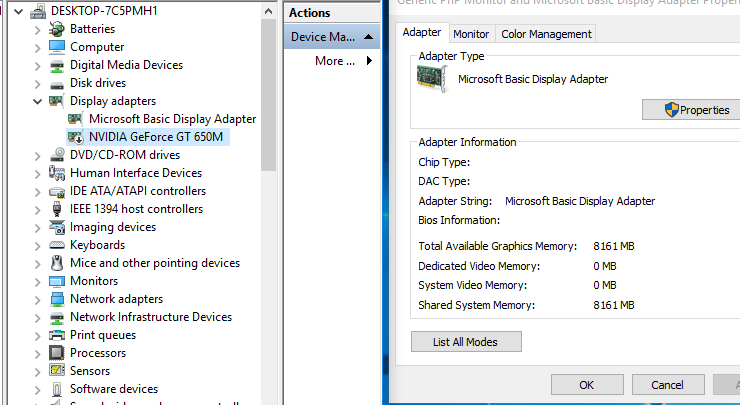Click the device tree scroll up arrow
This screenshot has height=405, width=740.
[x=269, y=11]
